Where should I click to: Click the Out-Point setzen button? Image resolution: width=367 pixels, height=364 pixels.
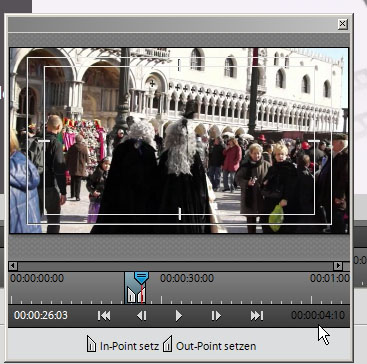[x=209, y=344]
